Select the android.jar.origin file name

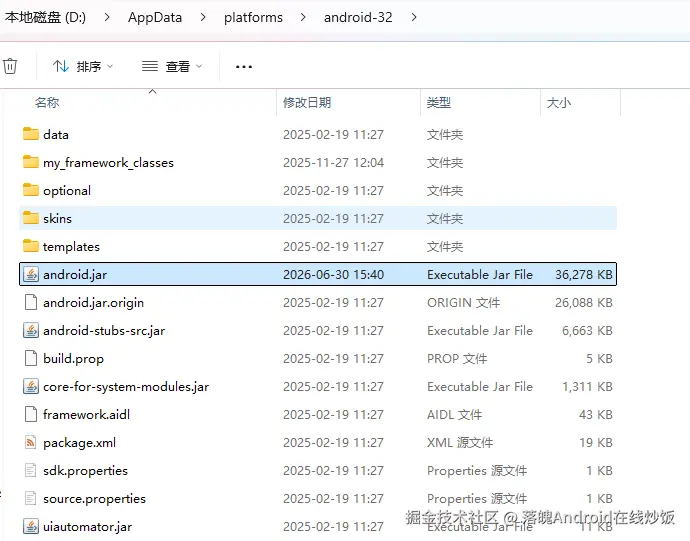tap(93, 303)
